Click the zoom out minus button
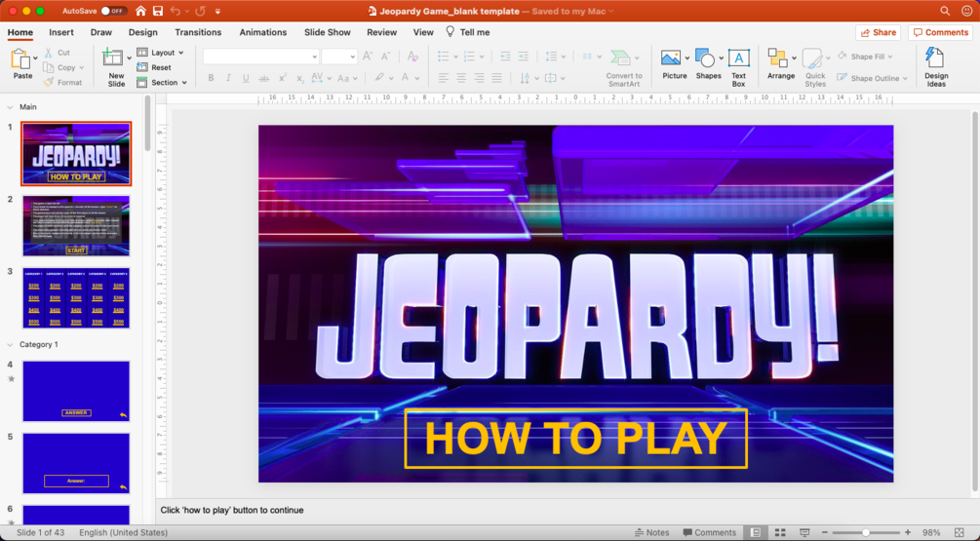Viewport: 980px width, 541px height. [x=824, y=532]
